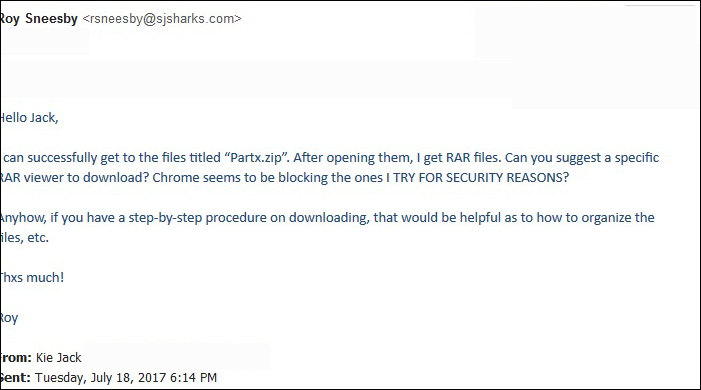Click the Sent: label in quoted header
Viewport: 701px width, 390px height.
click(15, 377)
